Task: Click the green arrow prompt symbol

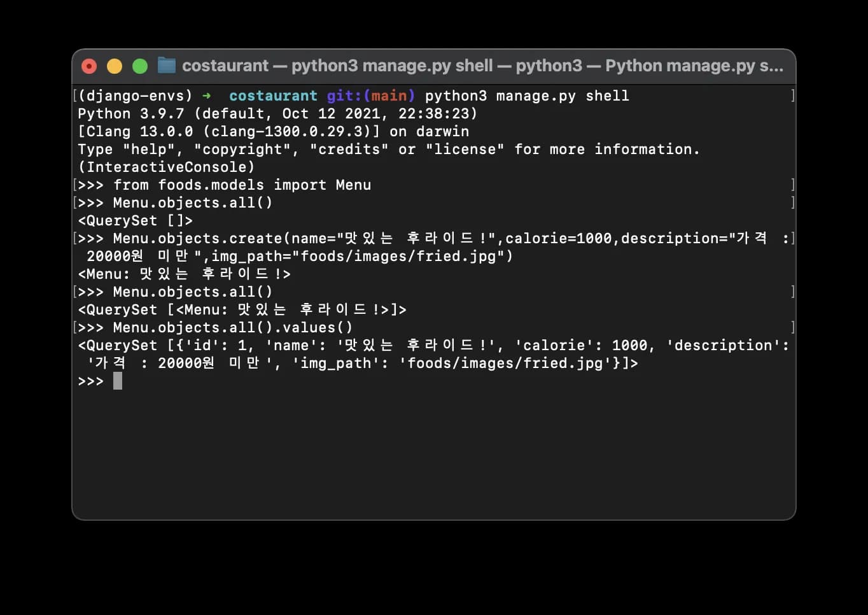Action: point(206,96)
